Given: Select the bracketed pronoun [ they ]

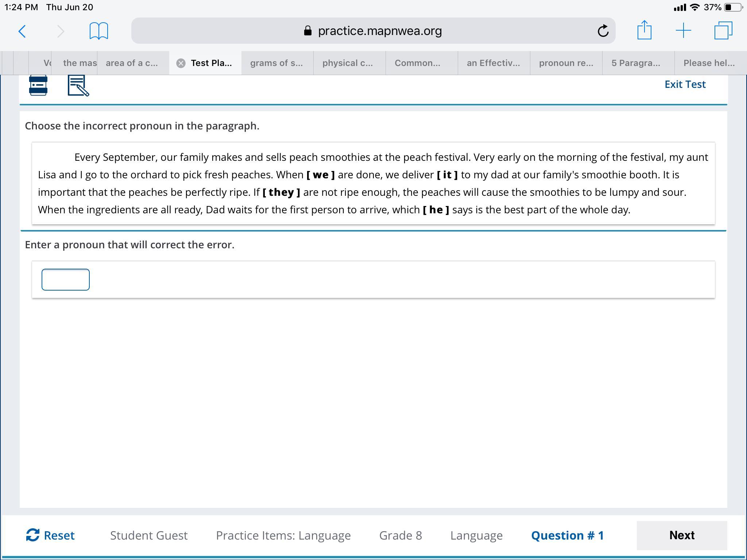Looking at the screenshot, I should [x=281, y=192].
